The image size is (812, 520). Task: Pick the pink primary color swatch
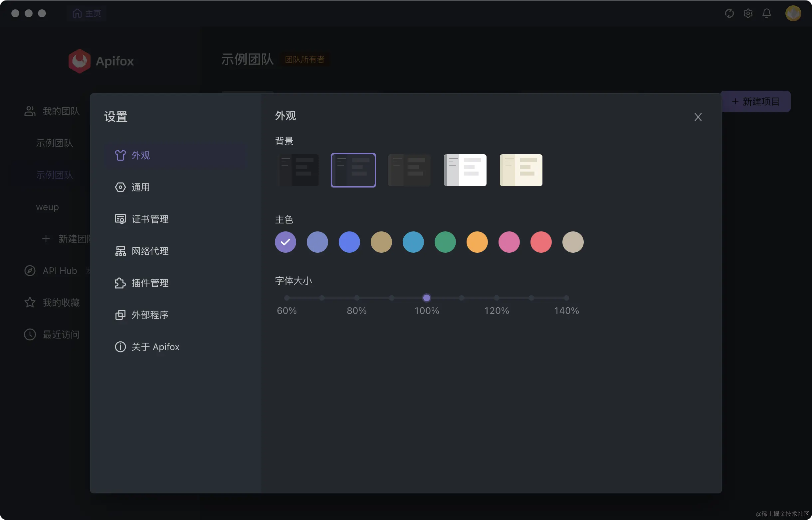[x=509, y=242]
